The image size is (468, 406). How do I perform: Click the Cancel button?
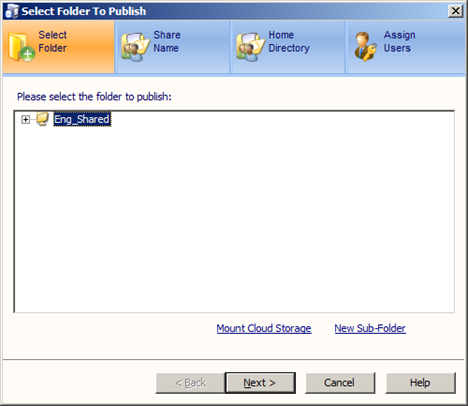(x=340, y=383)
